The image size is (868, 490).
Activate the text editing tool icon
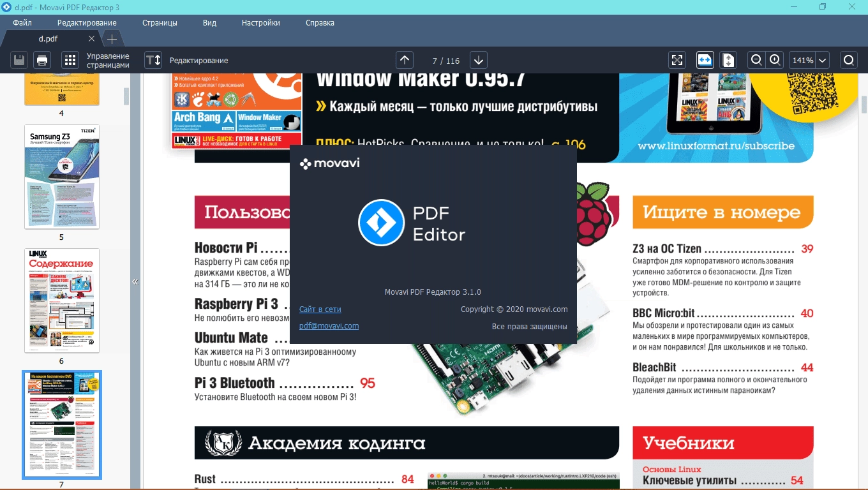pos(153,61)
